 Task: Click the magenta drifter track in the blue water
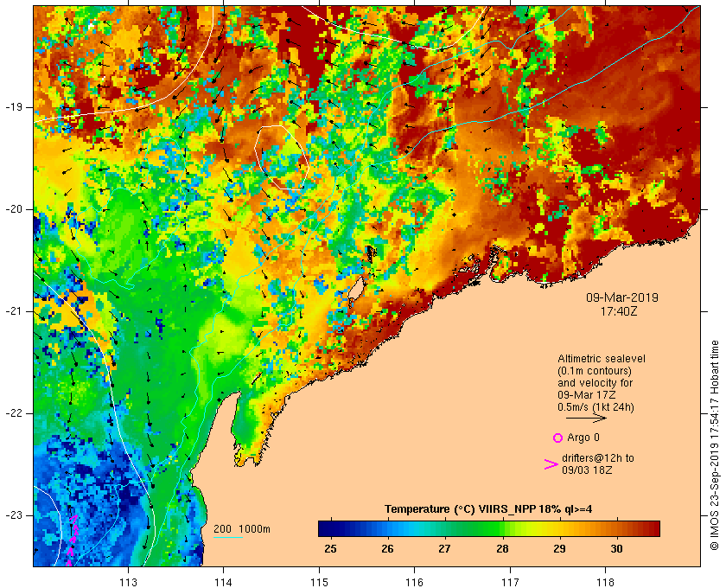click(73, 540)
